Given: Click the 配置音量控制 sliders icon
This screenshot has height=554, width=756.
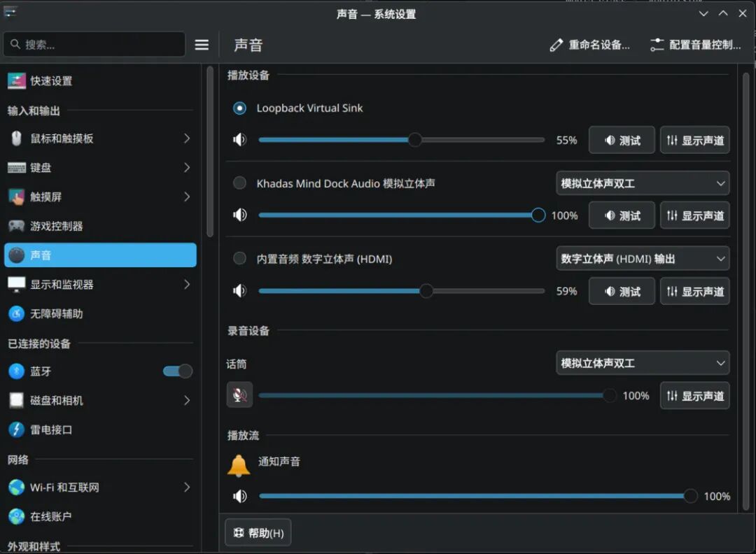Looking at the screenshot, I should tap(657, 45).
